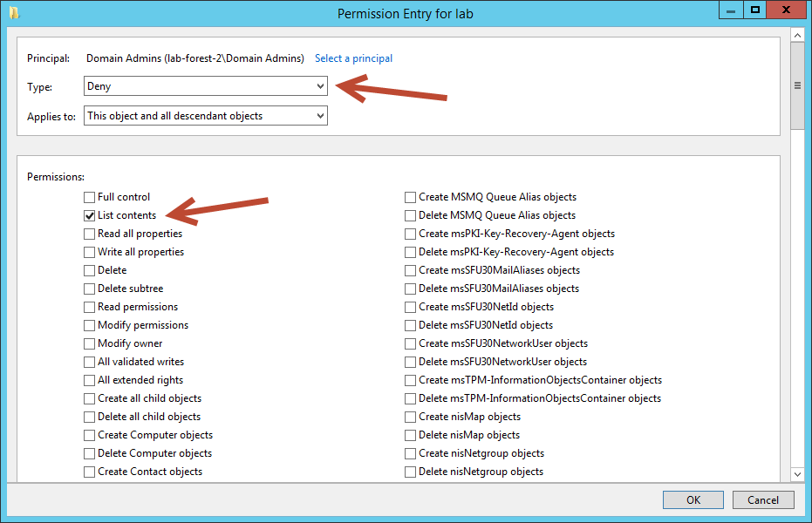Viewport: 812px width, 523px height.
Task: Tick the Delete subtree checkbox
Action: (x=90, y=289)
